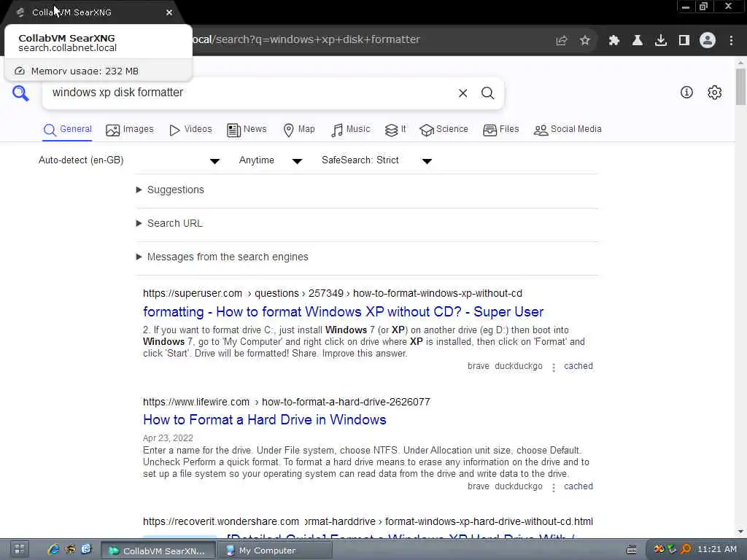Open language dropdown Auto-detect (en-GB)
747x560 pixels.
pyautogui.click(x=129, y=160)
